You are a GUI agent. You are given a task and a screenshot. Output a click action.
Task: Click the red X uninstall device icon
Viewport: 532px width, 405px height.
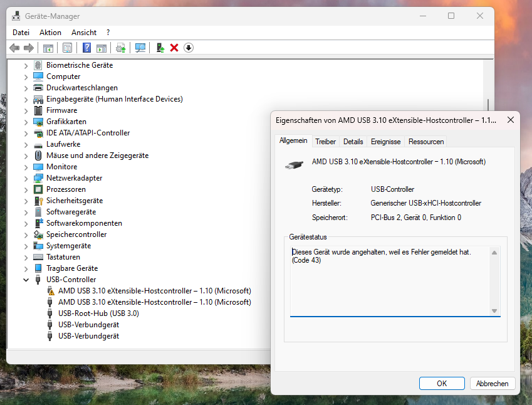(x=174, y=48)
